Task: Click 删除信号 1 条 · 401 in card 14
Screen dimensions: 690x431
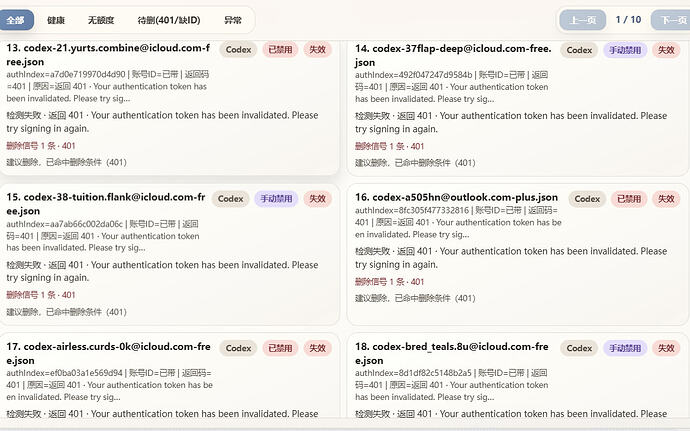Action: 390,146
